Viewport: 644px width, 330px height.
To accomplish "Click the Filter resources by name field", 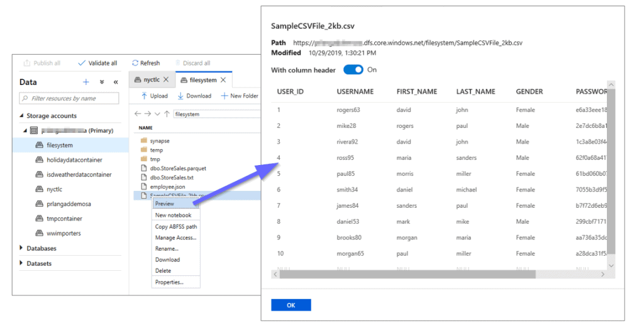I will [x=69, y=98].
